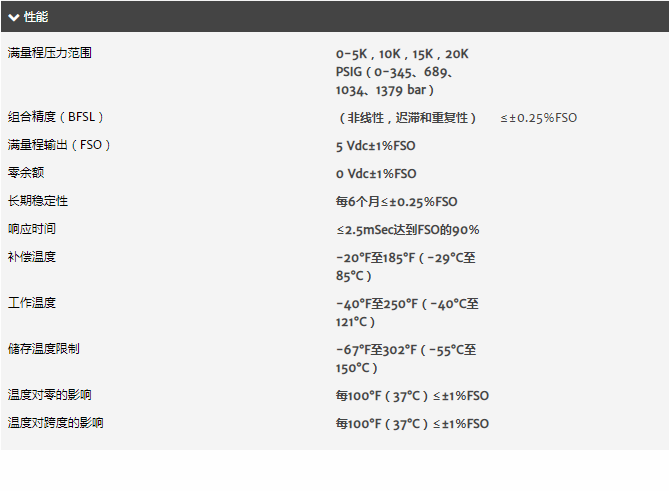Collapse the 性能 section chevron
This screenshot has height=491, width=669.
[x=14, y=17]
